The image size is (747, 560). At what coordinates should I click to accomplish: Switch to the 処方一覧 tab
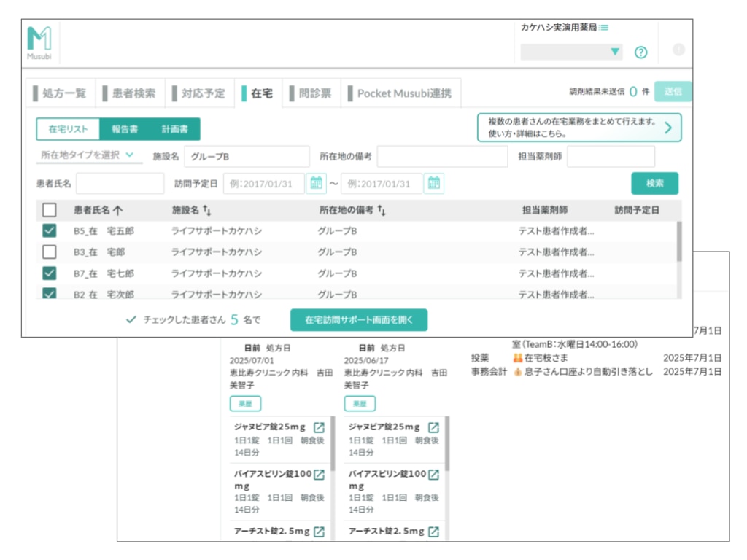pos(60,93)
